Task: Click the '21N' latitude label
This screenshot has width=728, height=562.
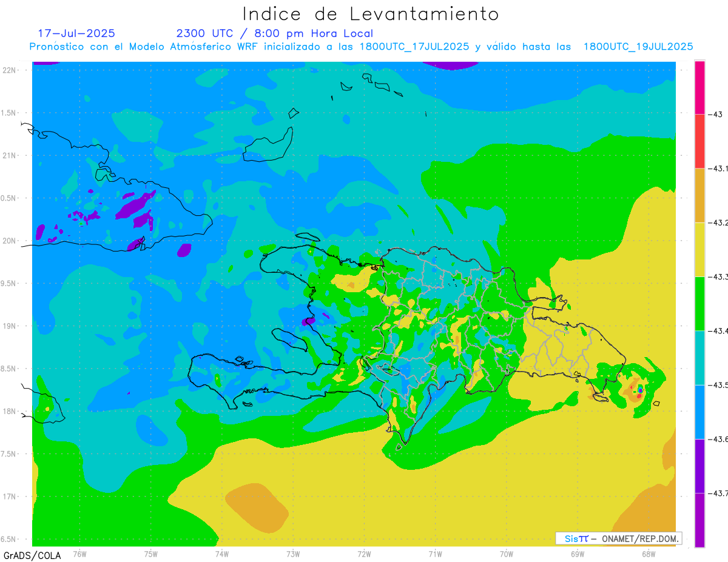Action: [10, 155]
